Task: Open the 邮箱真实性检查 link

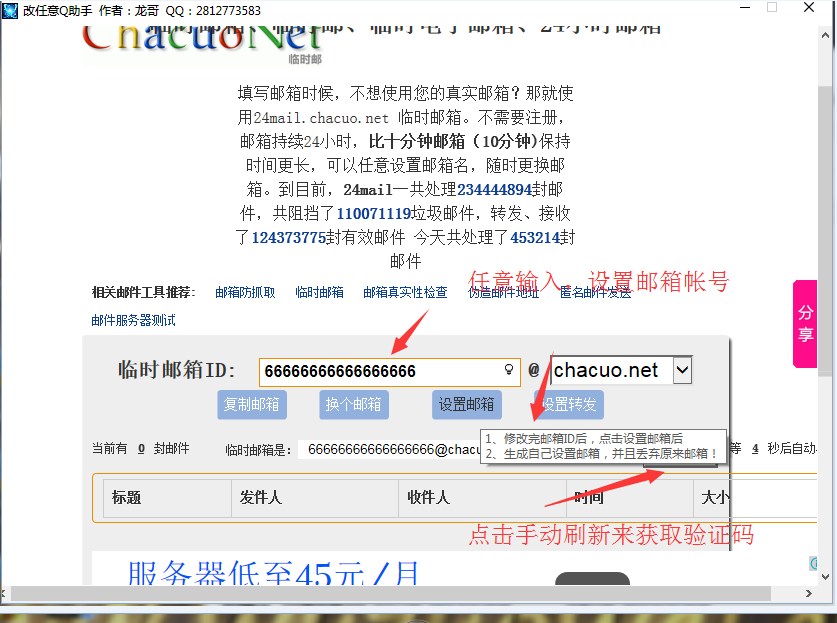Action: point(405,293)
